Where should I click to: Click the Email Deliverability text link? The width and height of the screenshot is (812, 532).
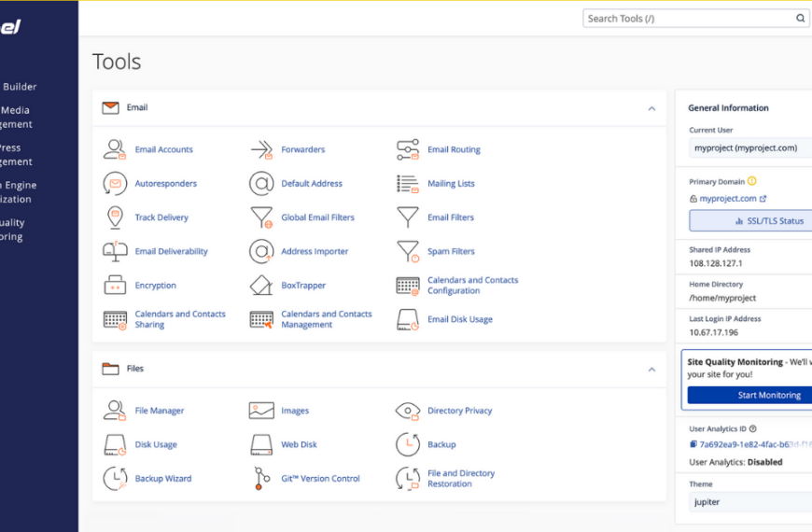[171, 251]
